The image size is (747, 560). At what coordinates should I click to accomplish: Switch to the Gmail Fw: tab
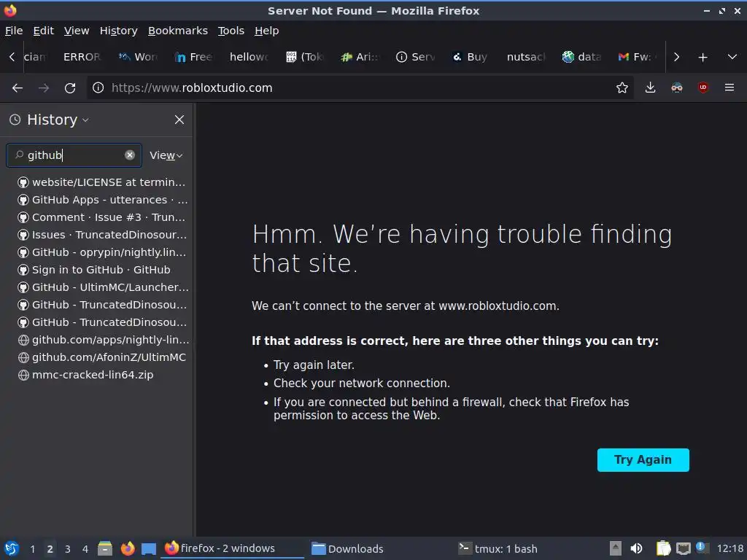pyautogui.click(x=638, y=57)
